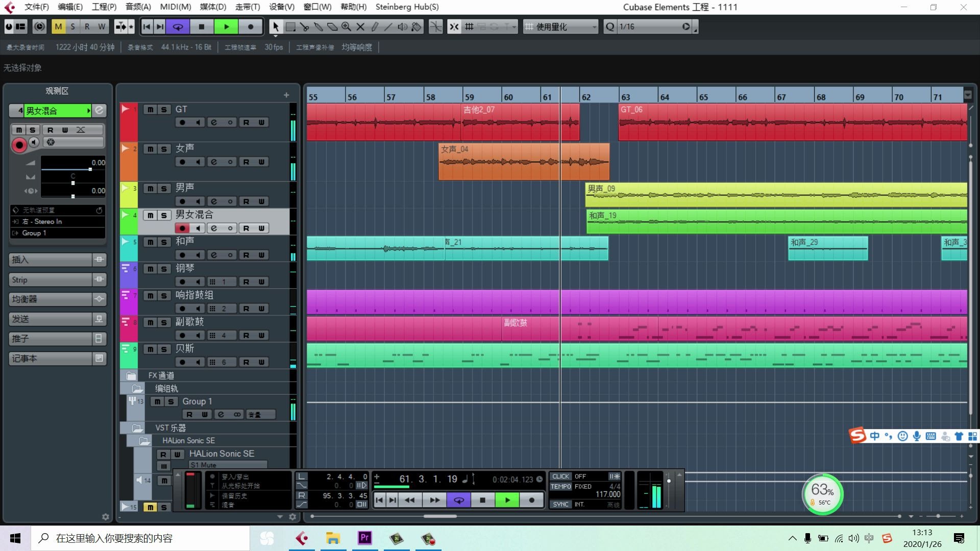980x551 pixels.
Task: Toggle metronome CLICK in transport
Action: (x=560, y=477)
